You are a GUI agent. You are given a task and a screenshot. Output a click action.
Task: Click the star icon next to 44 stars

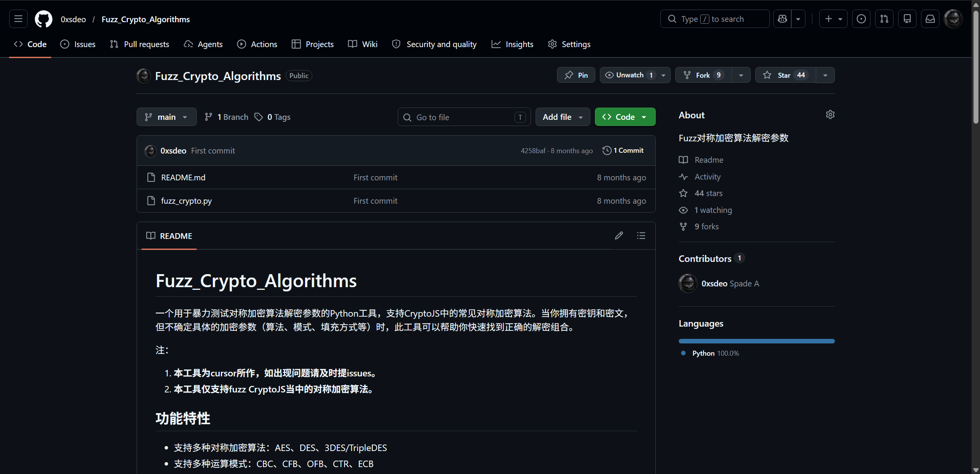(x=683, y=193)
